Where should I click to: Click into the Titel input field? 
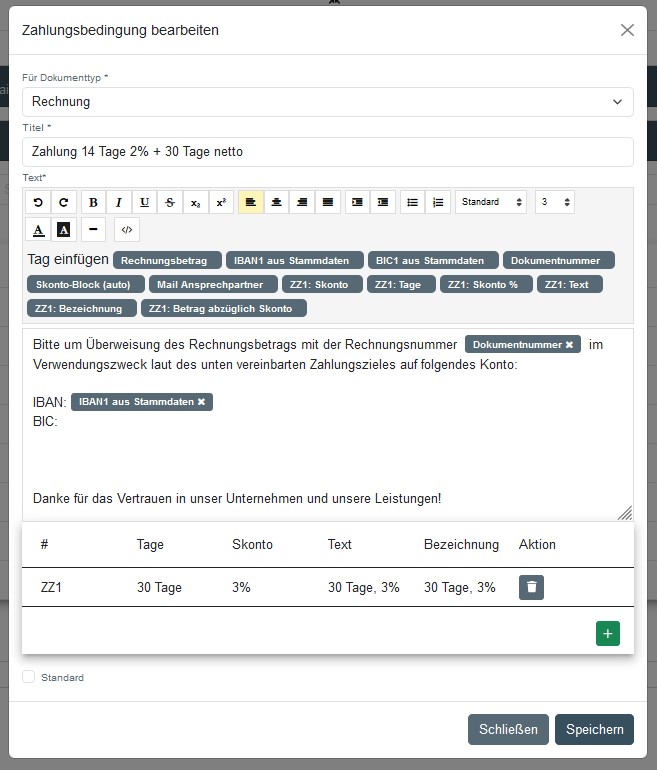click(328, 152)
